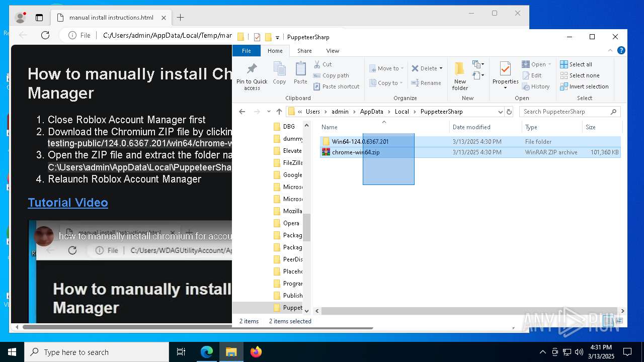Switch to the Share ribbon tab
The width and height of the screenshot is (644, 362).
coord(304,51)
